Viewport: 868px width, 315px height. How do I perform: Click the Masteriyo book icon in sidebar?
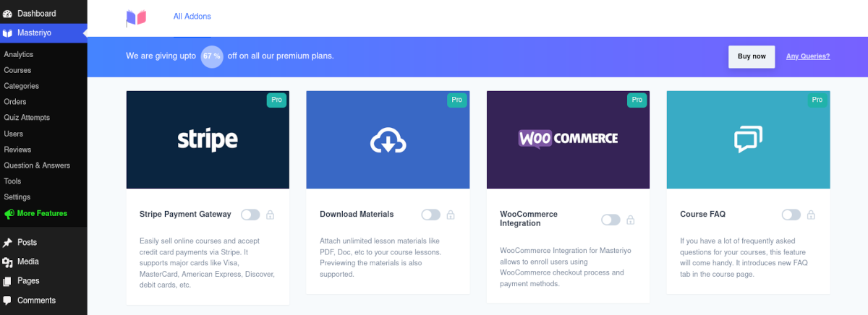click(x=7, y=33)
